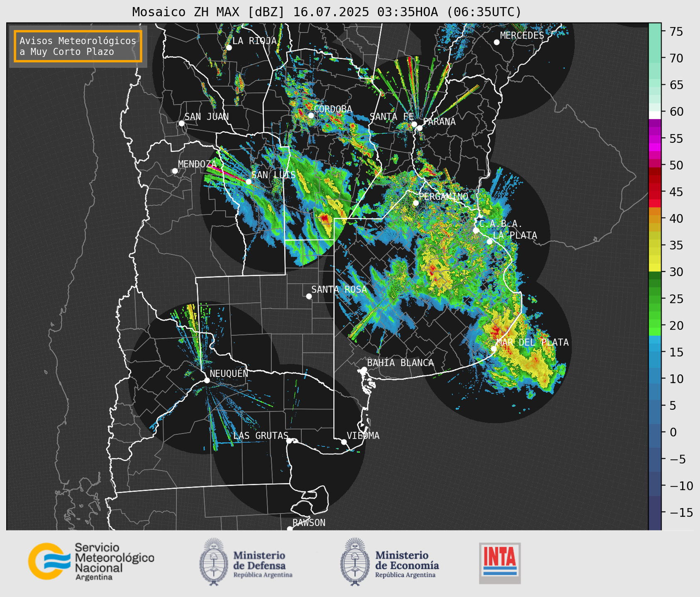
Task: Click the dark red 50 dBZ color band
Action: coord(655,171)
